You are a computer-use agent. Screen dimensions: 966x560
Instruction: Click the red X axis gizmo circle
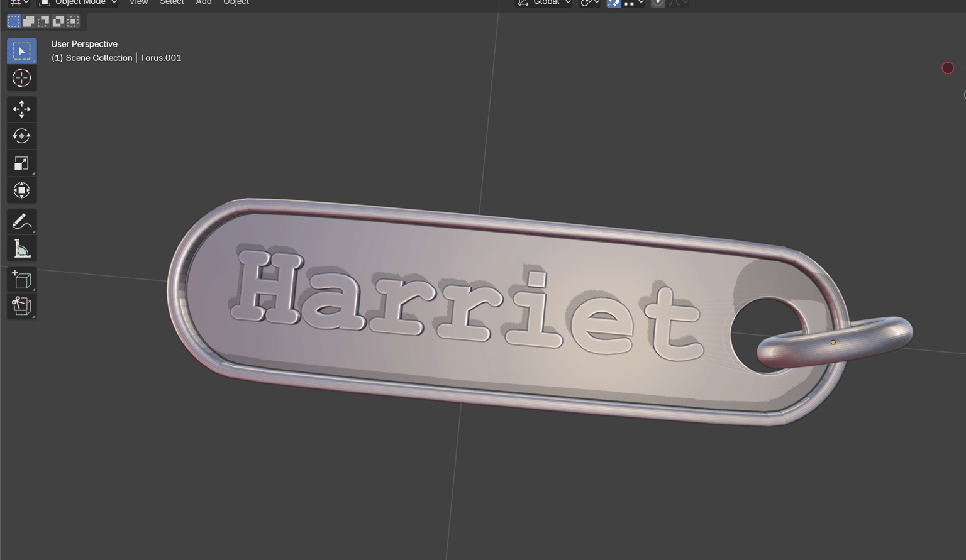(x=948, y=68)
